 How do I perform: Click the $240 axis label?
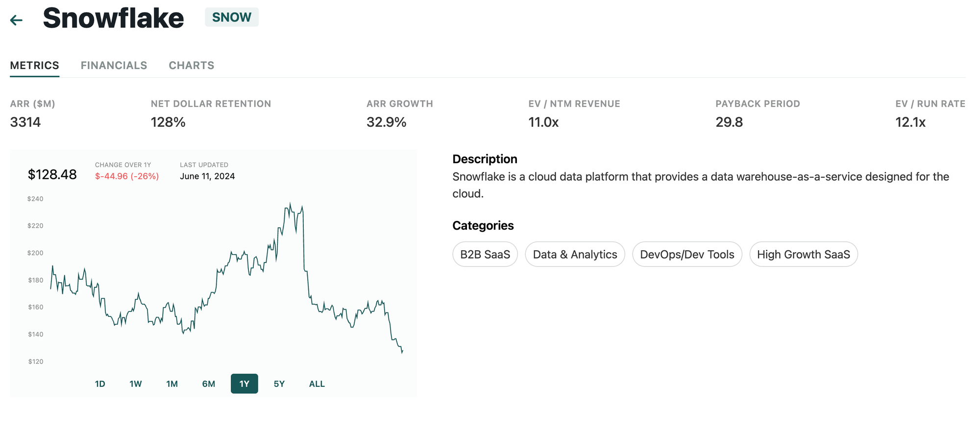point(35,199)
